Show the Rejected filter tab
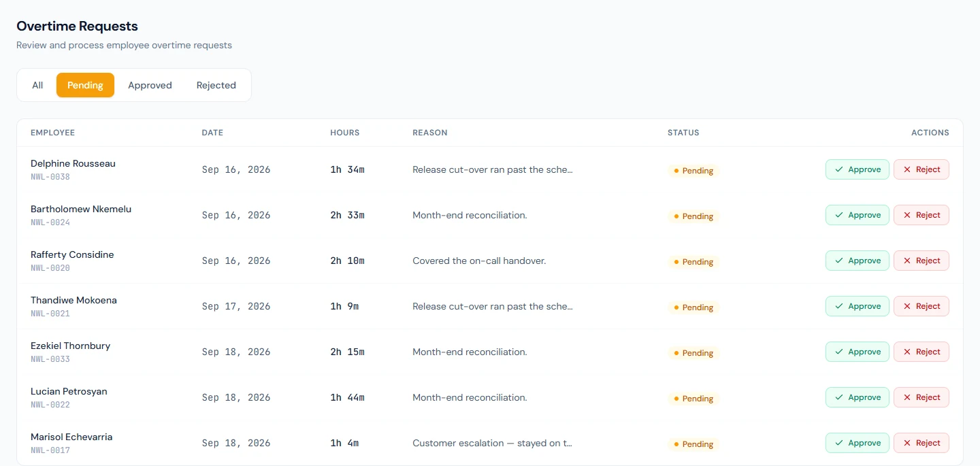The height and width of the screenshot is (466, 980). (216, 85)
